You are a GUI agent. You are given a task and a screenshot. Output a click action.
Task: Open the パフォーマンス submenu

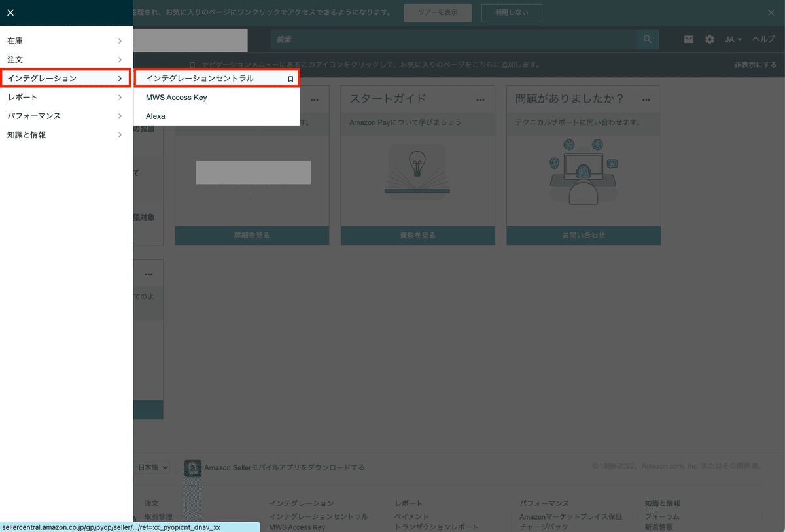[65, 116]
